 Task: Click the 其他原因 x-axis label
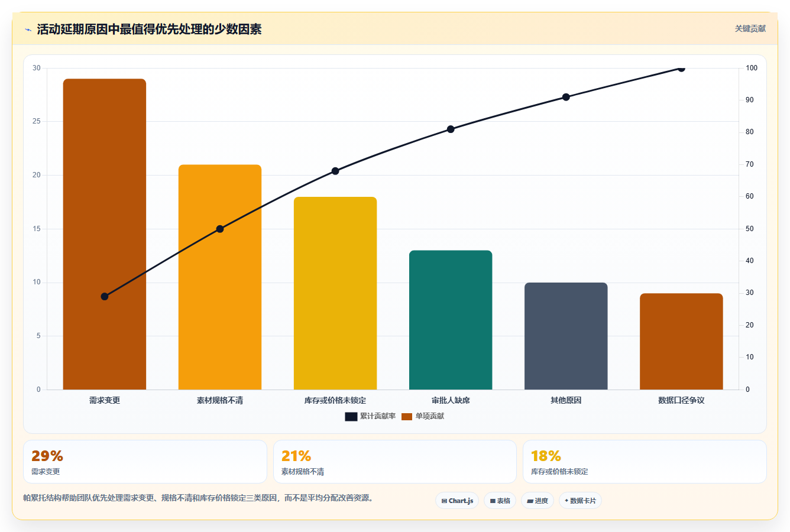pyautogui.click(x=566, y=400)
